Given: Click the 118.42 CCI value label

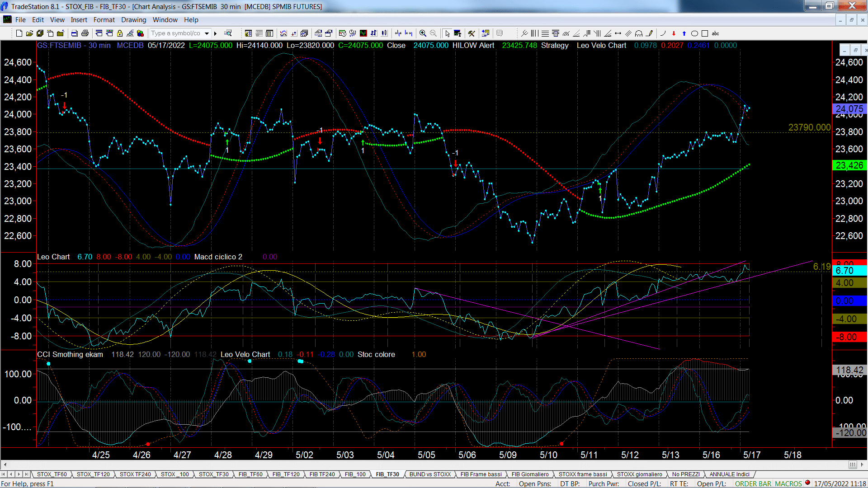Looking at the screenshot, I should click(x=849, y=371).
